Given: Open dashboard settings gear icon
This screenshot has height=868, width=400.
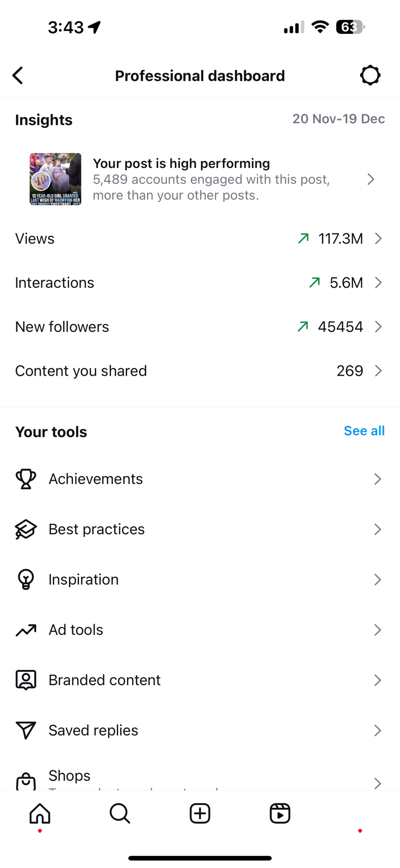Looking at the screenshot, I should click(x=370, y=75).
